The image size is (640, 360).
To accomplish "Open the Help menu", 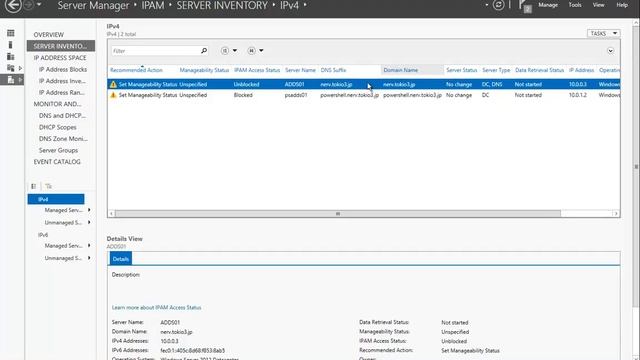I will tap(622, 5).
